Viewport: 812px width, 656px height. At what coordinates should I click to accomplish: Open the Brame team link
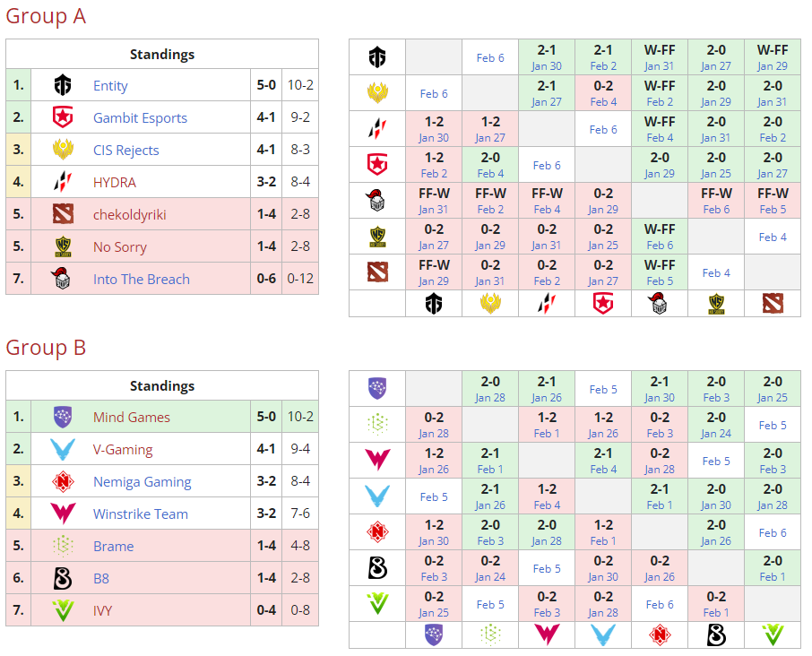pyautogui.click(x=113, y=547)
